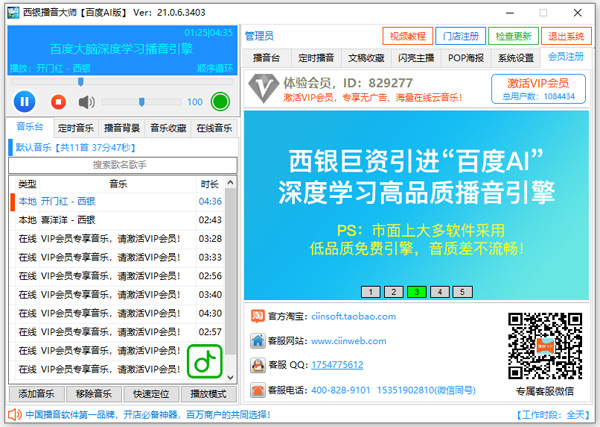
Task: Open the POP海报 tab
Action: click(x=466, y=58)
